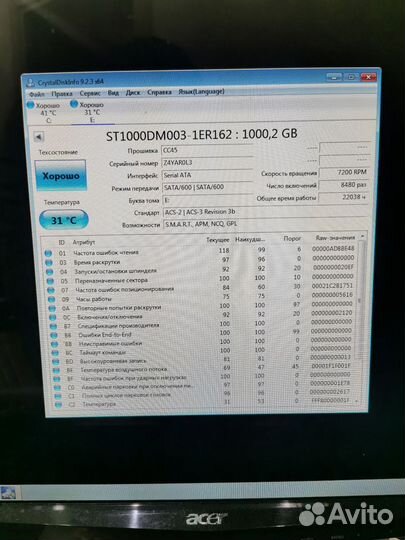Screen dimensions: 405x540
Task: Click status icon for 05 reallocated sectors
Action: click(50, 281)
